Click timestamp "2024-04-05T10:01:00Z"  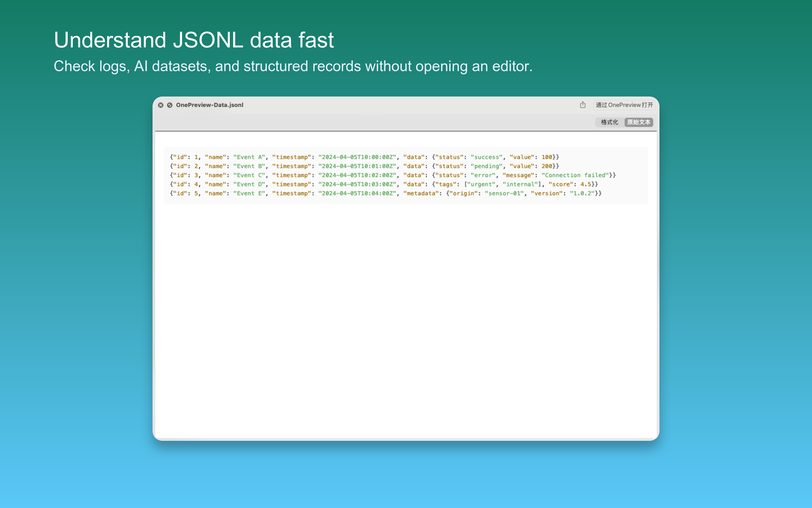click(x=357, y=166)
